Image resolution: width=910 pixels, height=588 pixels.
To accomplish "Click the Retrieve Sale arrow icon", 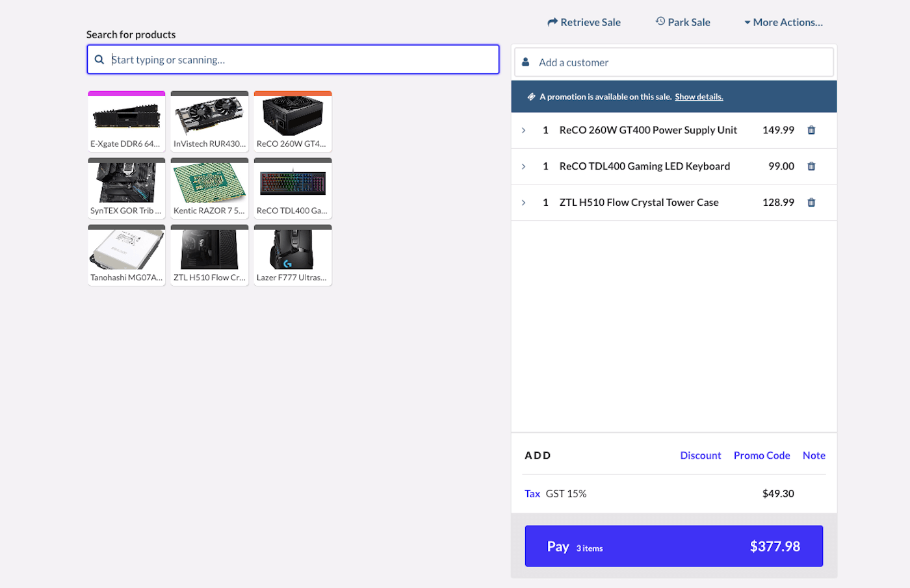I will coord(552,22).
